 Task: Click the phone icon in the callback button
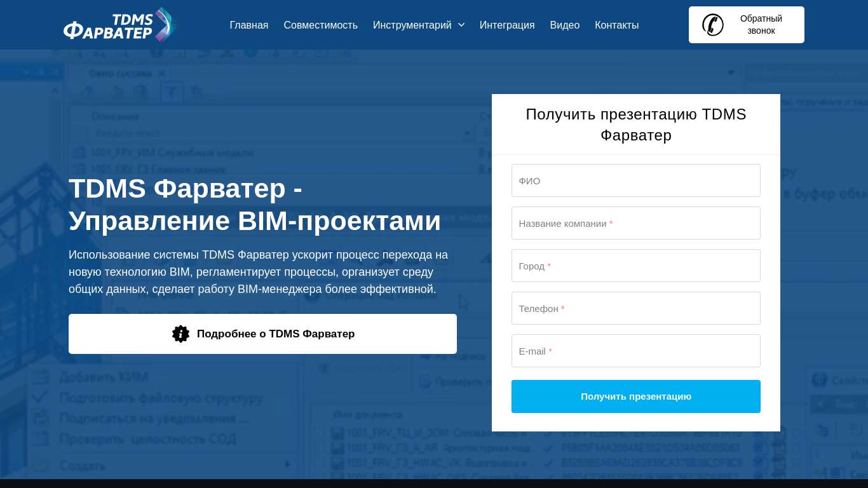point(713,25)
